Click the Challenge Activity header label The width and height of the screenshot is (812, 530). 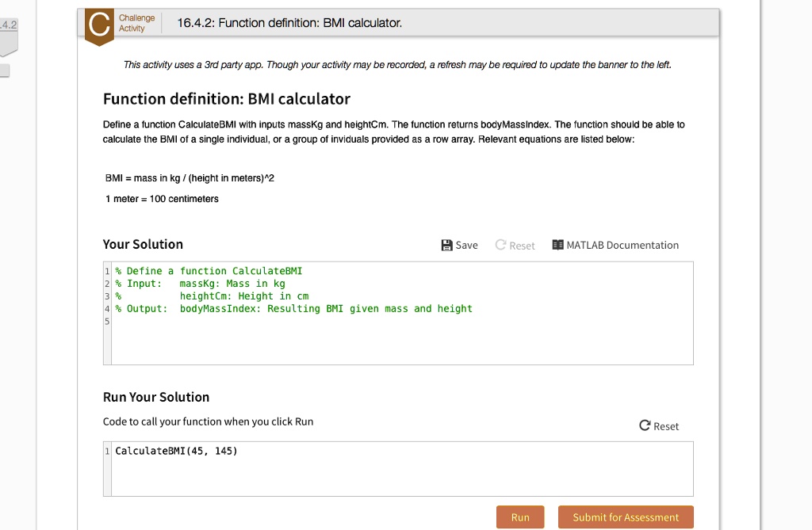[x=137, y=22]
